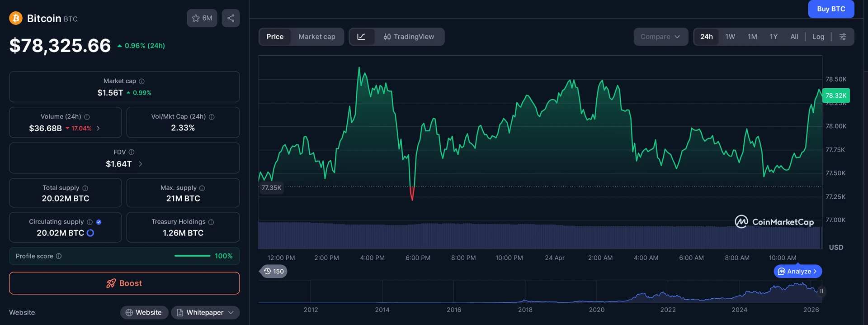Click the 77.35K opening price marker

point(271,187)
